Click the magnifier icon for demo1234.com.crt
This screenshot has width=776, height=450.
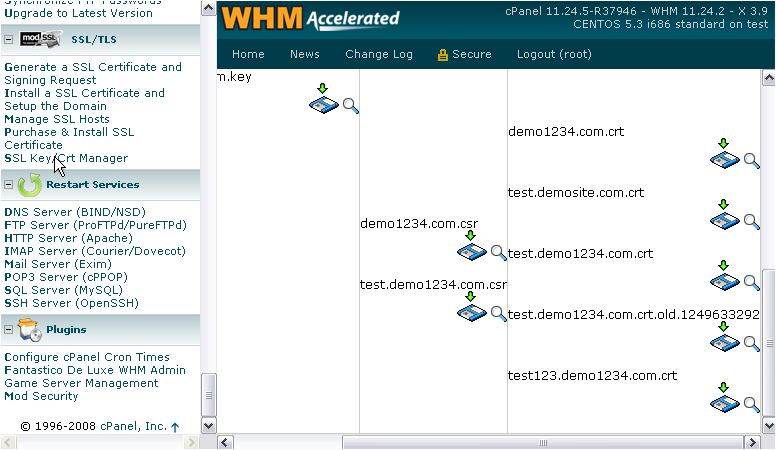pos(751,160)
